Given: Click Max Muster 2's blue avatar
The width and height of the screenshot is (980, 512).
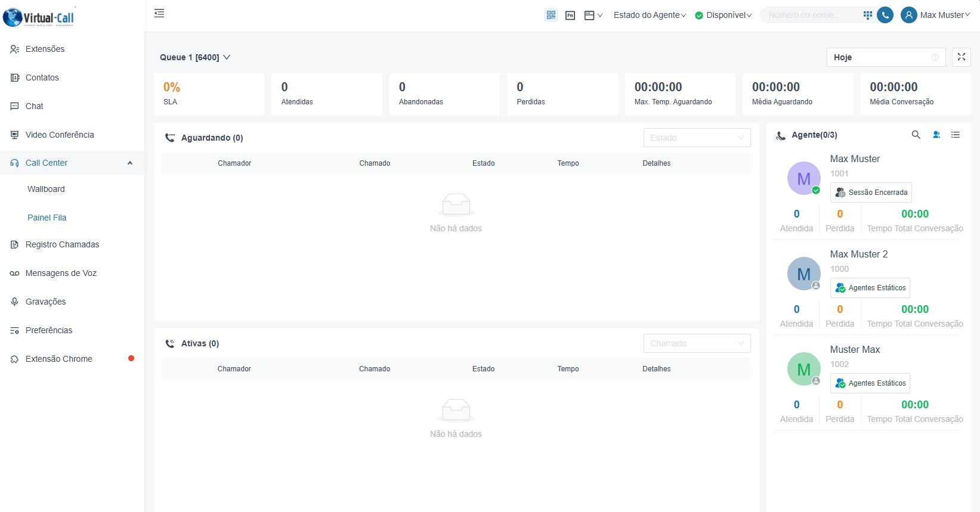Looking at the screenshot, I should pos(804,274).
